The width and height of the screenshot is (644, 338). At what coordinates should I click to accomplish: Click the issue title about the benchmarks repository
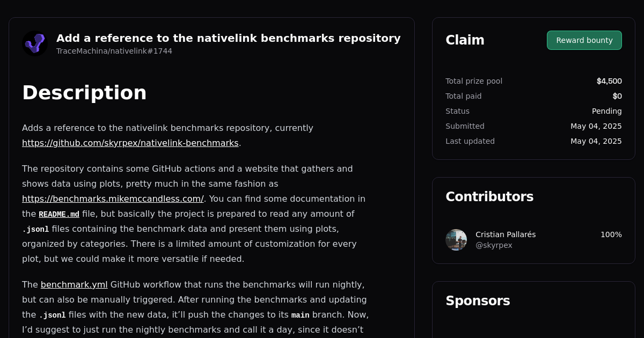[228, 38]
